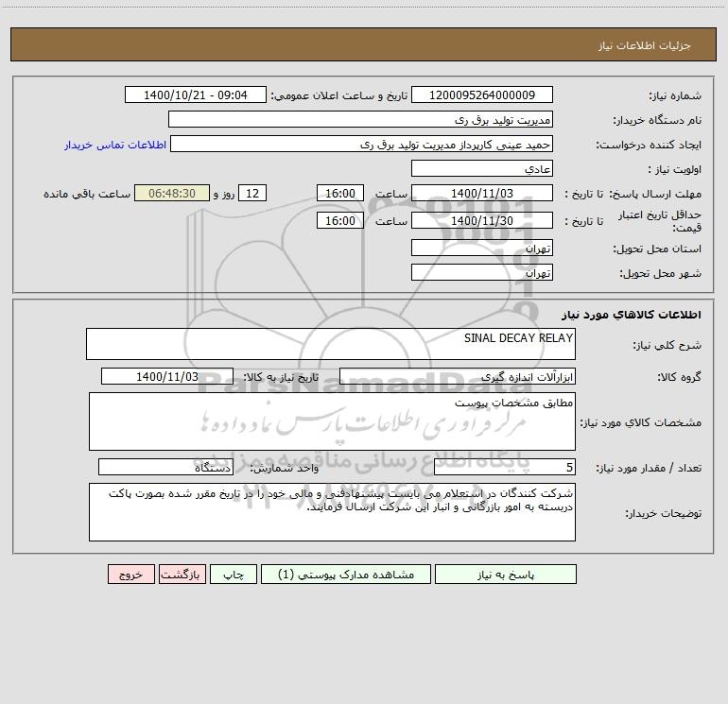Click header 'جزئیات اطلاعات نیاز'
728x704 pixels.
pos(644,45)
